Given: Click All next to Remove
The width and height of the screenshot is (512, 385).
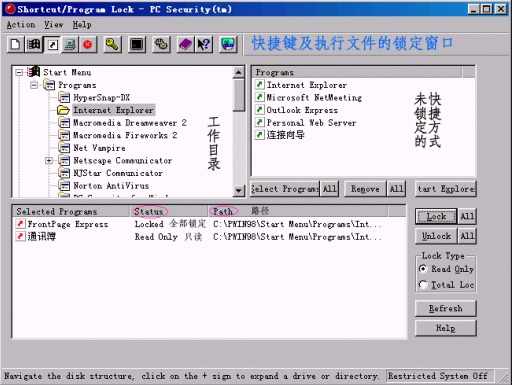Looking at the screenshot, I should tap(396, 189).
